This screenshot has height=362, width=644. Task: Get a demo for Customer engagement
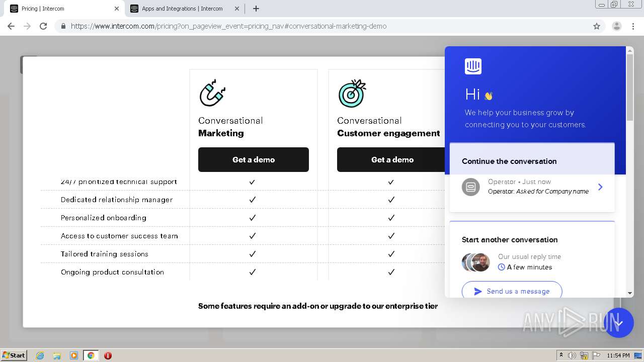pyautogui.click(x=391, y=159)
